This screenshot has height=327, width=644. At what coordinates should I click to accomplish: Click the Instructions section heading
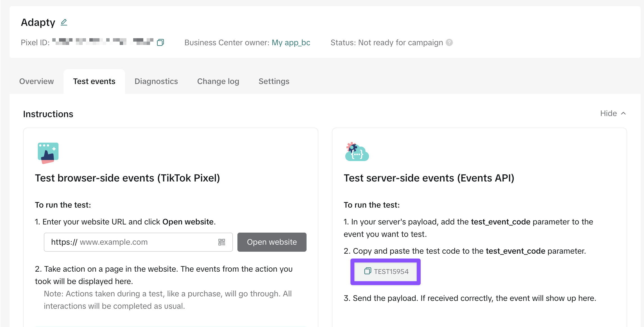pos(48,114)
